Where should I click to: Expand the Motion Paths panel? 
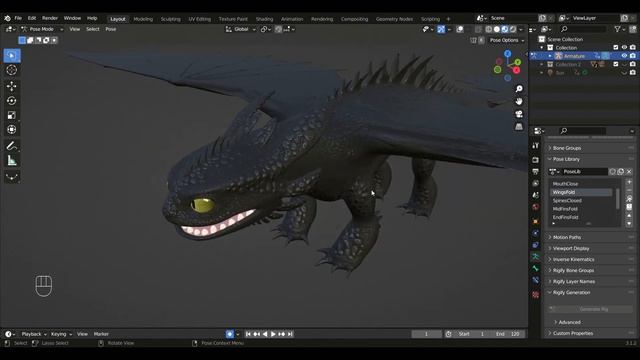point(567,237)
